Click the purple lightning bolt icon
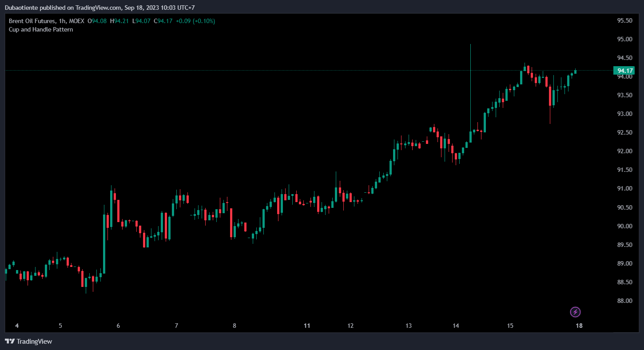Viewport: 644px width, 350px height. [575, 312]
